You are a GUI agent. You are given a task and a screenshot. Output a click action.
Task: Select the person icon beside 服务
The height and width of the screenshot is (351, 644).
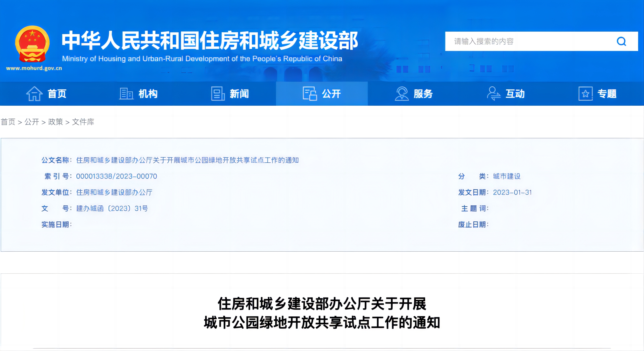[x=402, y=93]
